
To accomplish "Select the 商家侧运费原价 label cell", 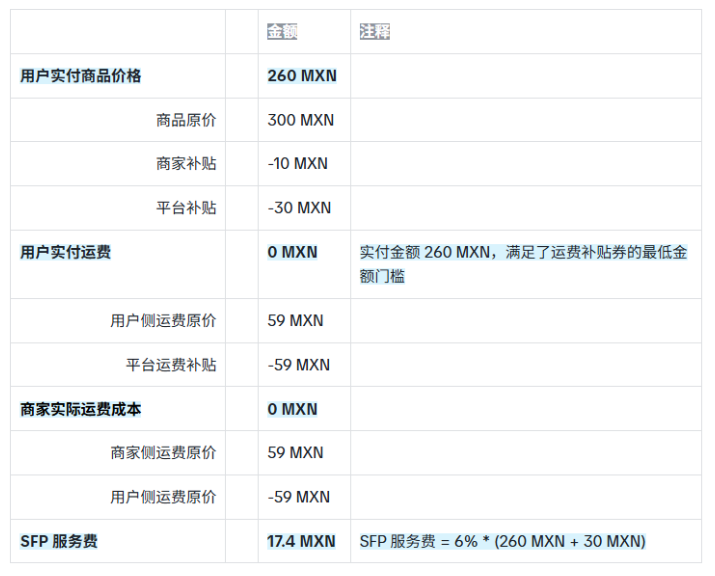I will coord(163,453).
